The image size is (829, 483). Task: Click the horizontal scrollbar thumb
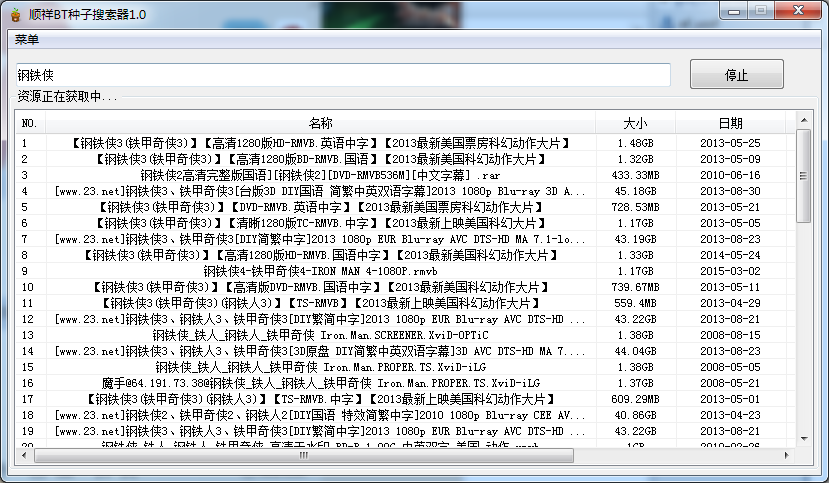pos(304,455)
